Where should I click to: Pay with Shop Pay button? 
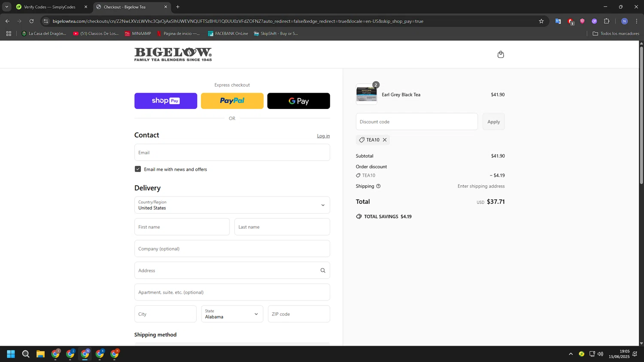pyautogui.click(x=166, y=101)
